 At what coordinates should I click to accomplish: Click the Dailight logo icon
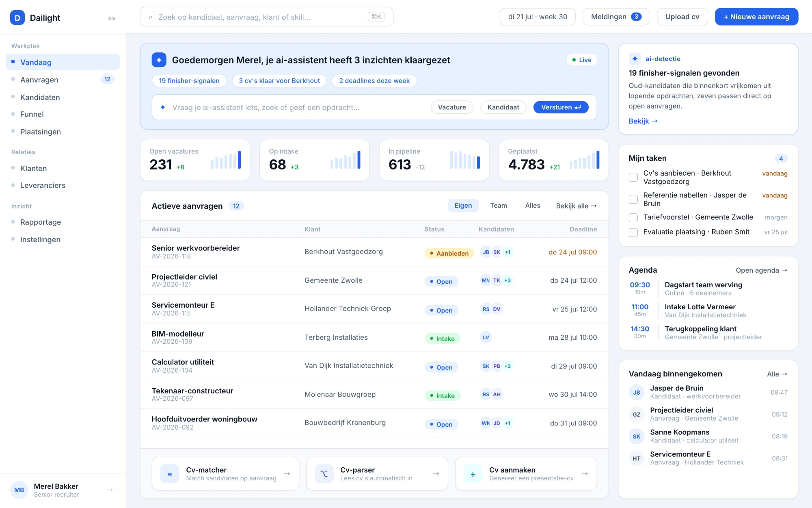click(x=17, y=17)
